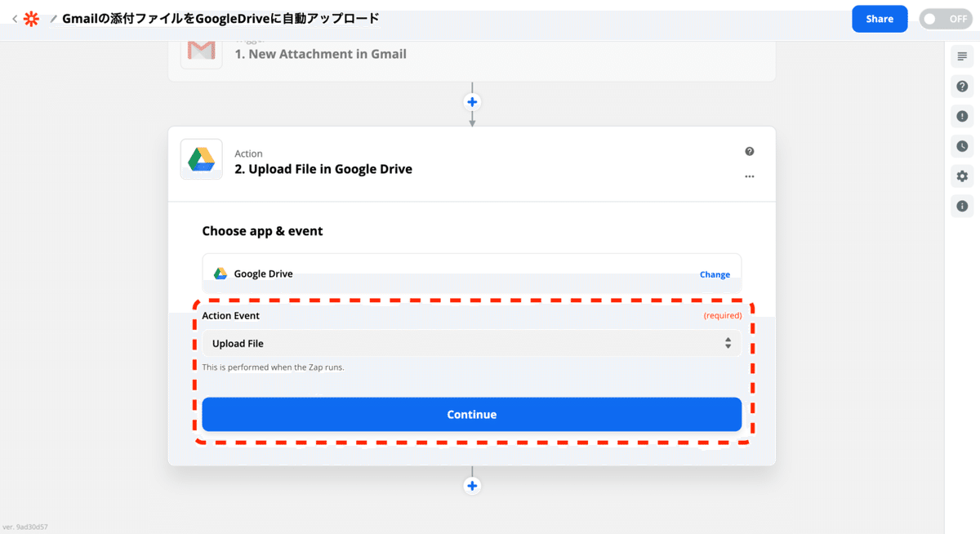980x534 pixels.
Task: Click the Choose app & event heading
Action: coord(262,231)
